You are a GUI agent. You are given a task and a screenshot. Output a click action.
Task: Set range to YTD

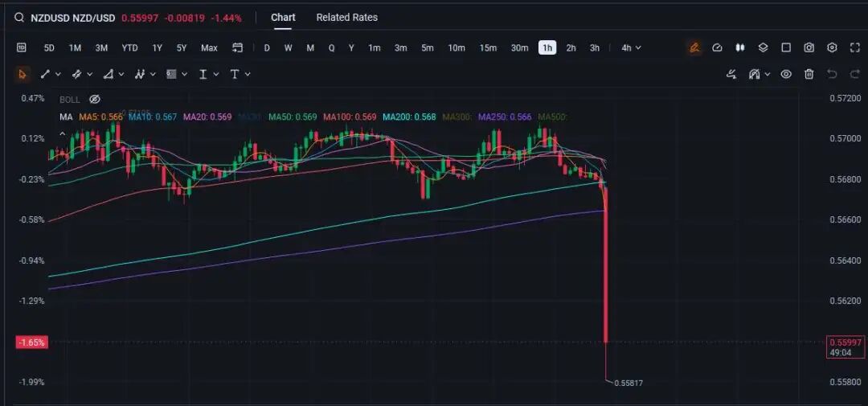(x=129, y=47)
